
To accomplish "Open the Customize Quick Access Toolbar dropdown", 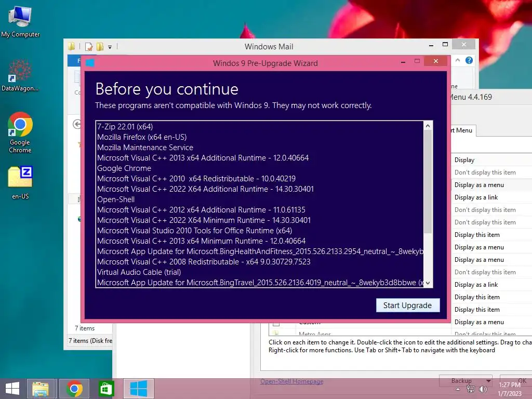I will [110, 47].
